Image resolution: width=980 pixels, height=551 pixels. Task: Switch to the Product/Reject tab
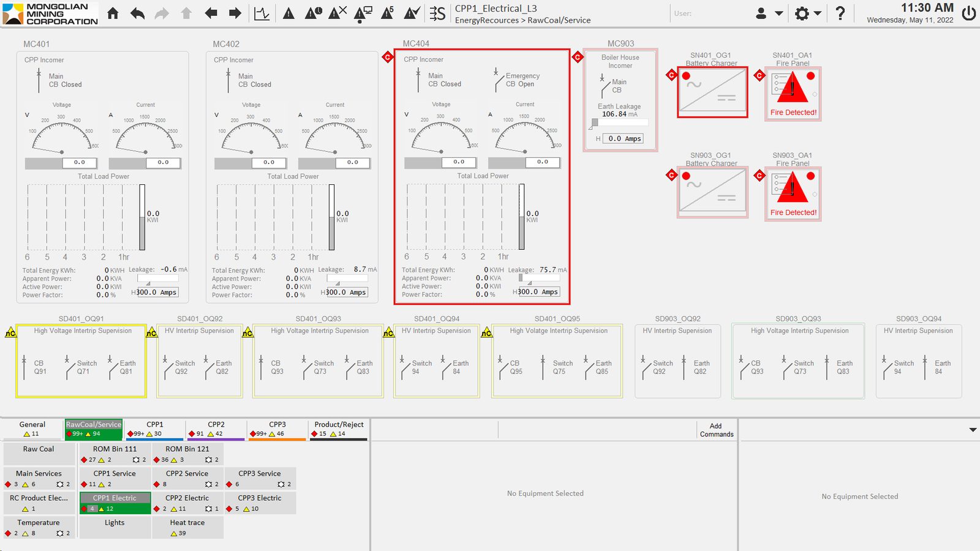[339, 429]
